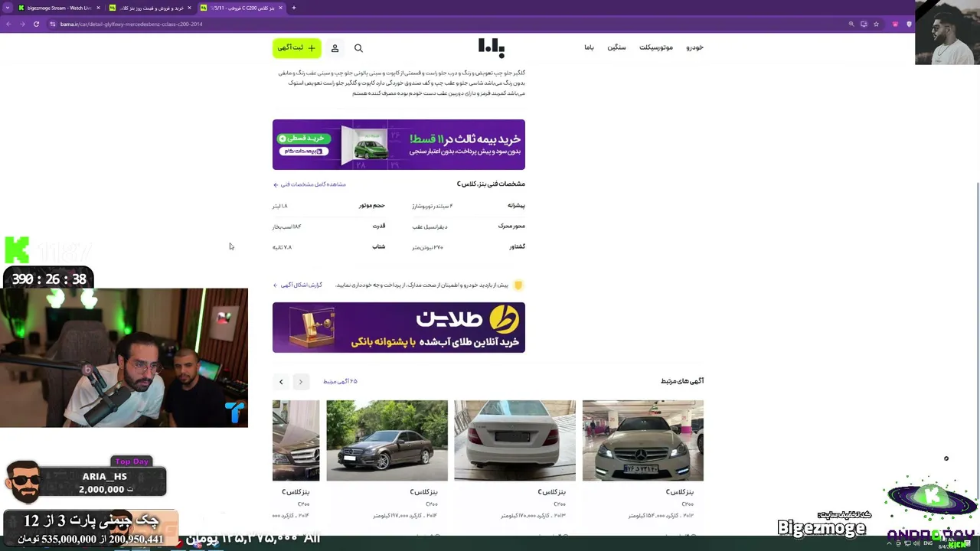Open the سنگین navigation menu

tap(616, 47)
